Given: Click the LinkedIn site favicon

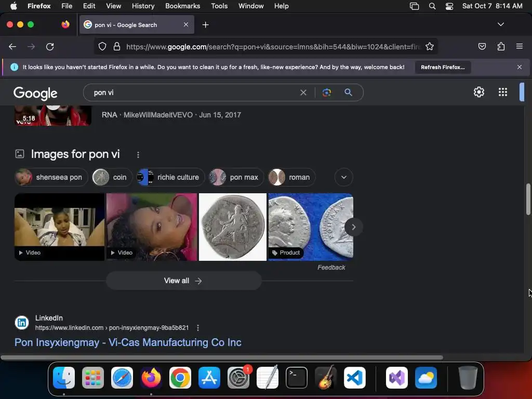Looking at the screenshot, I should 22,322.
